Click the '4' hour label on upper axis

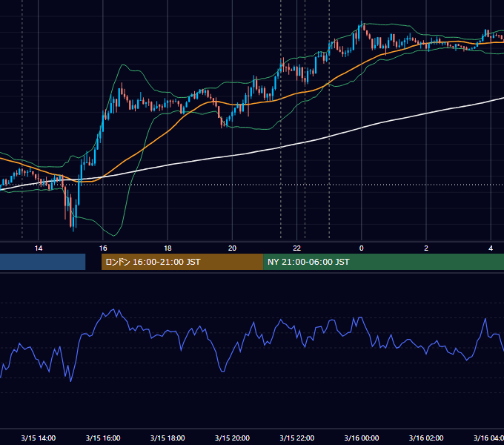tap(491, 248)
